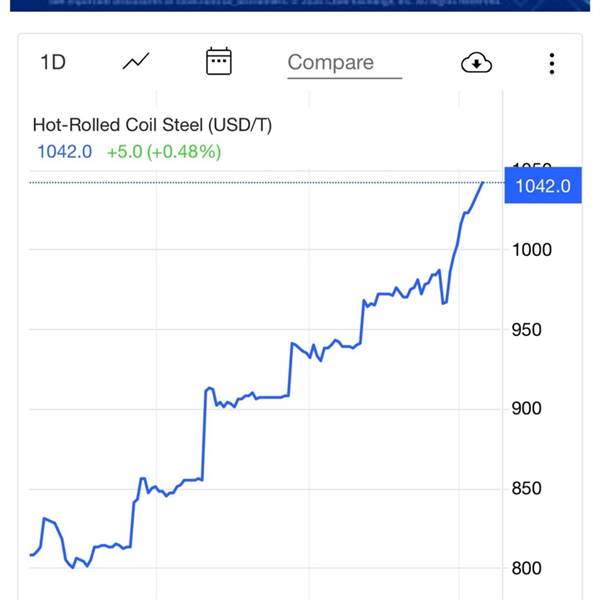The width and height of the screenshot is (600, 600).
Task: Open the three-dot more options menu
Action: tap(551, 64)
